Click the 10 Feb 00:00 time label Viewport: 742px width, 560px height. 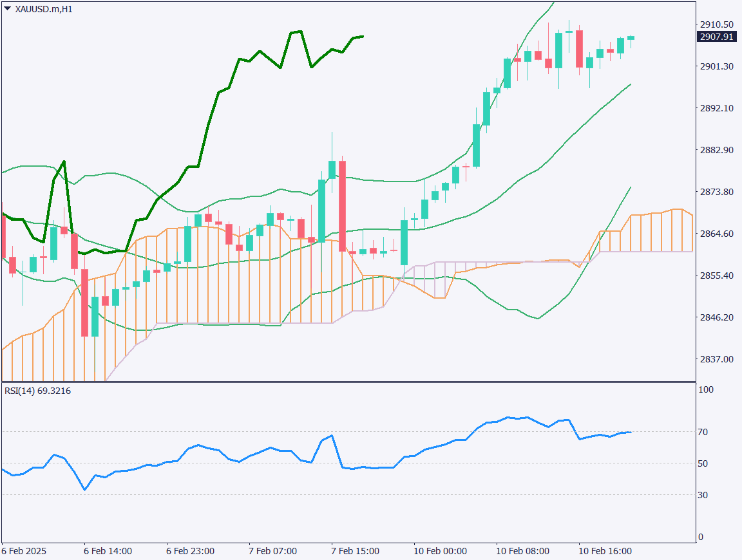(x=441, y=552)
